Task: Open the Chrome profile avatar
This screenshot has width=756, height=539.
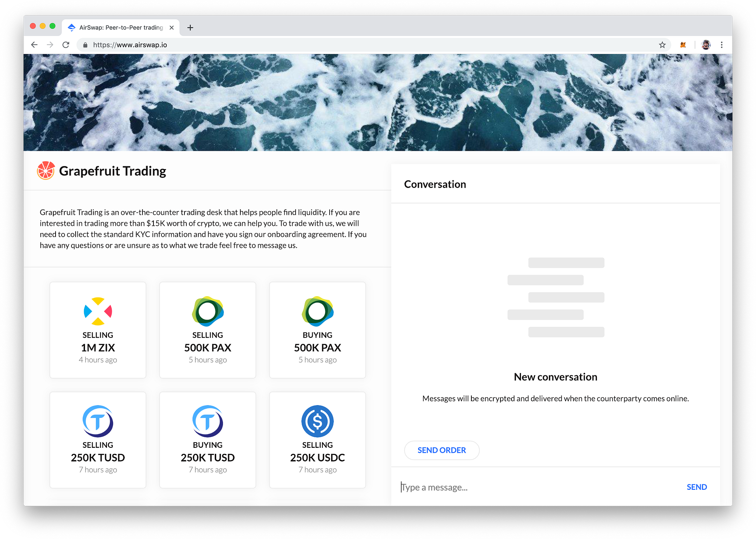Action: click(706, 45)
